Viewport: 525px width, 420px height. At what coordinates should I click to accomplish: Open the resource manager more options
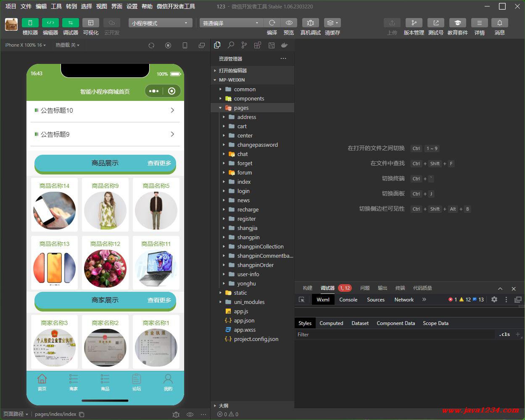[x=283, y=58]
